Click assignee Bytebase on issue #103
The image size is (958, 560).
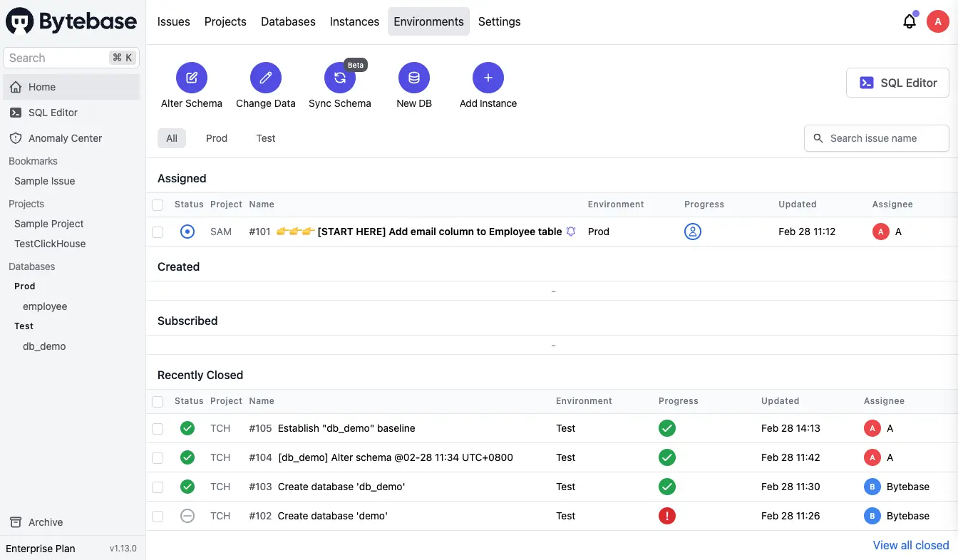pyautogui.click(x=897, y=487)
